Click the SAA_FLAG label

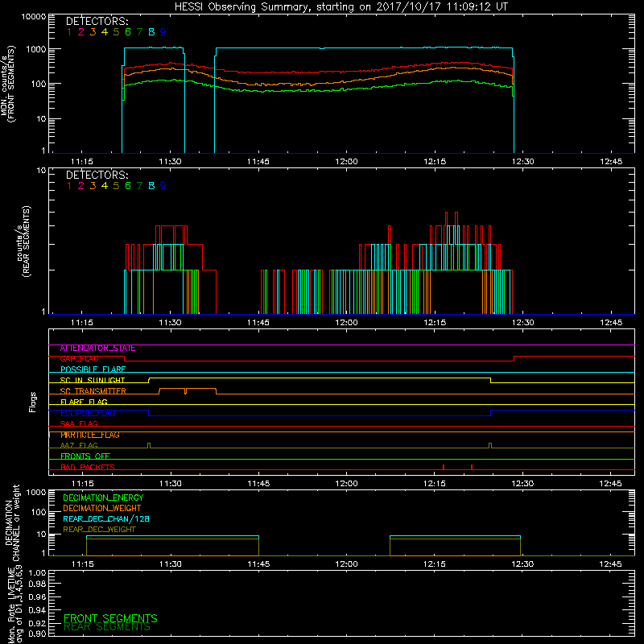(x=79, y=424)
